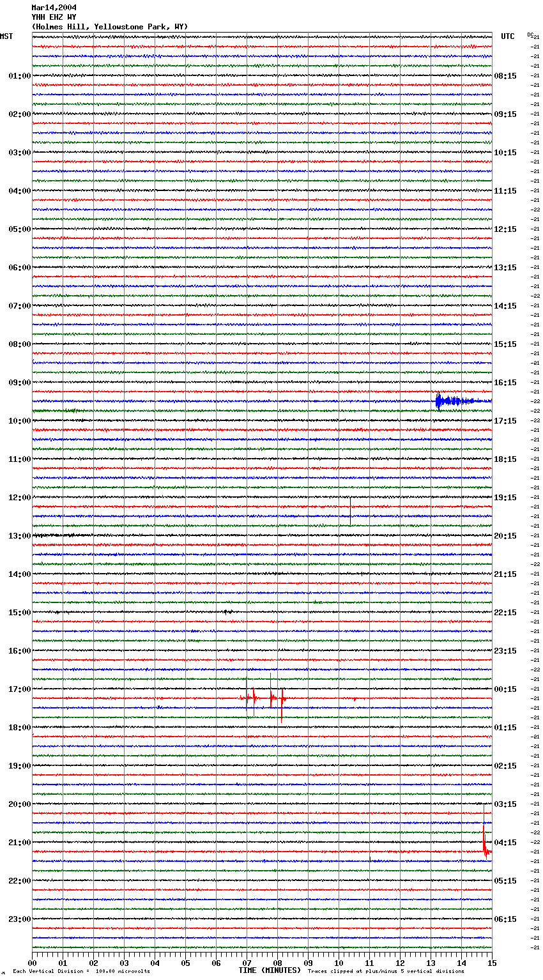Click the "08:00" MST label
This screenshot has width=543, height=980.
(x=19, y=344)
